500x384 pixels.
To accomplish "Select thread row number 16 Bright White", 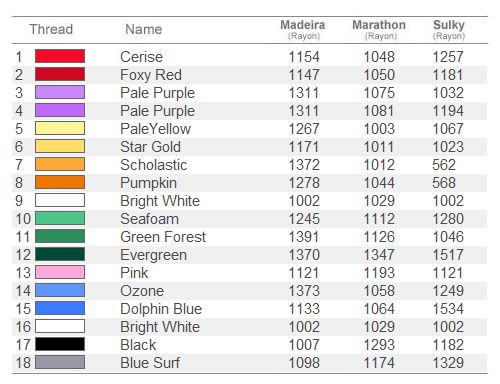I will [249, 326].
